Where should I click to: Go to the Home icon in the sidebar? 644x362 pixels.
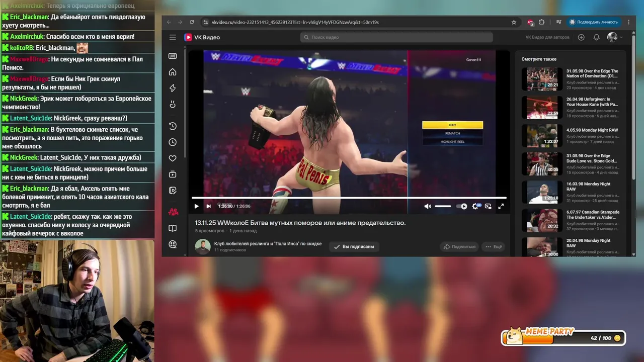point(173,72)
